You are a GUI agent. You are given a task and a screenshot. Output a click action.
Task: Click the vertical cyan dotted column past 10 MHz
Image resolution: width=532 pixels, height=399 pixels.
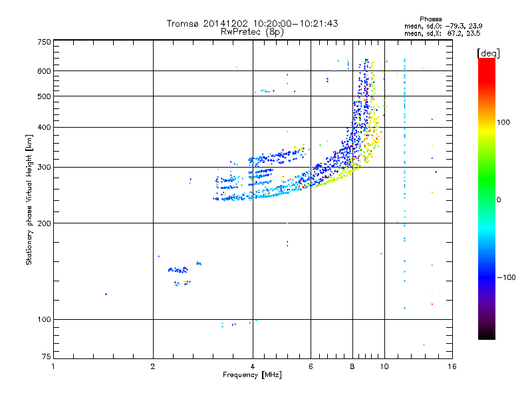tap(404, 184)
